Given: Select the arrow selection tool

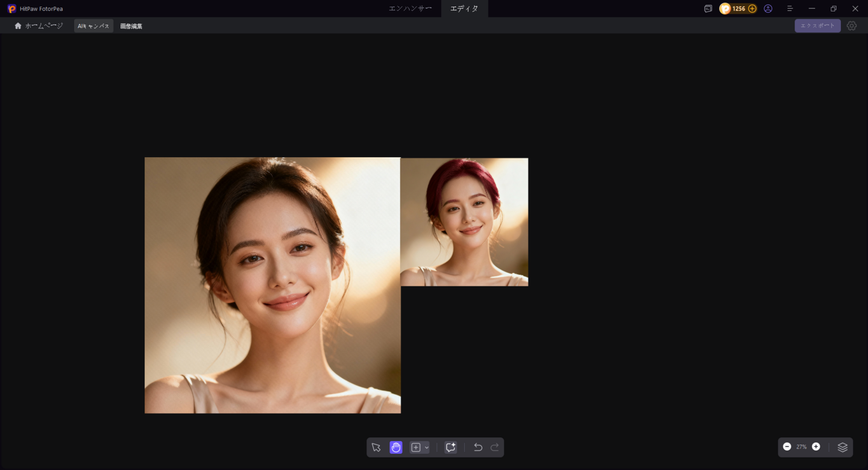Looking at the screenshot, I should click(x=376, y=447).
